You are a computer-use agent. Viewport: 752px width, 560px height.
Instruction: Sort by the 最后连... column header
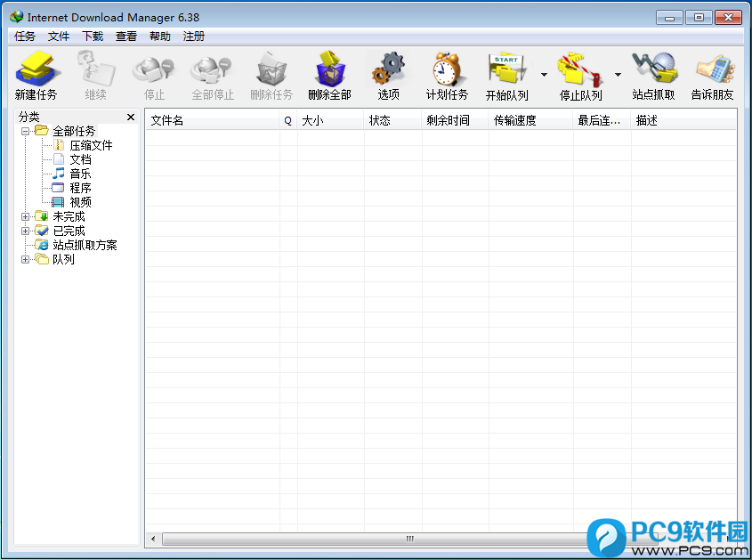pos(602,120)
